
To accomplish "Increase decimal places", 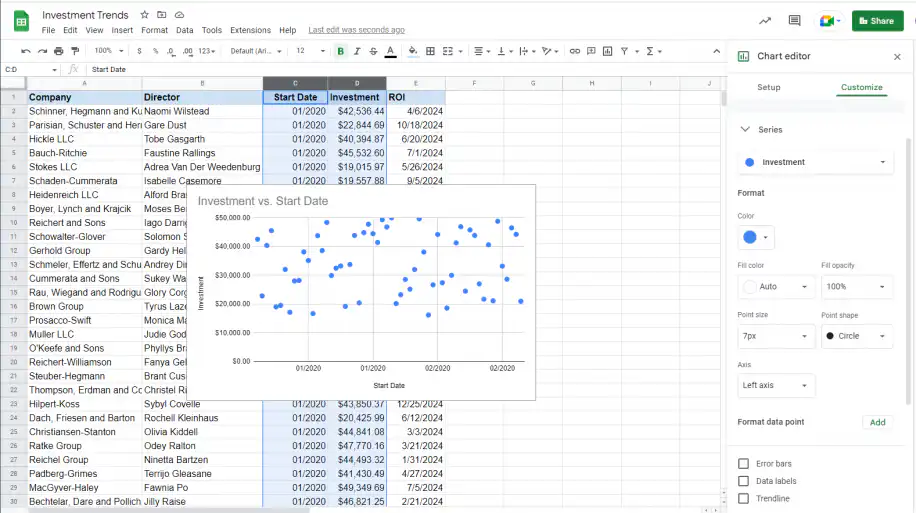I will [x=188, y=51].
